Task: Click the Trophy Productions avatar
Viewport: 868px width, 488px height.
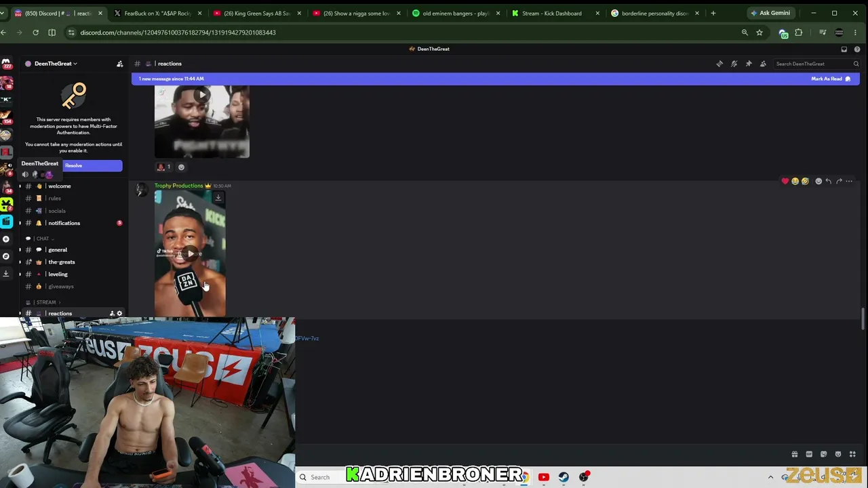Action: (142, 190)
